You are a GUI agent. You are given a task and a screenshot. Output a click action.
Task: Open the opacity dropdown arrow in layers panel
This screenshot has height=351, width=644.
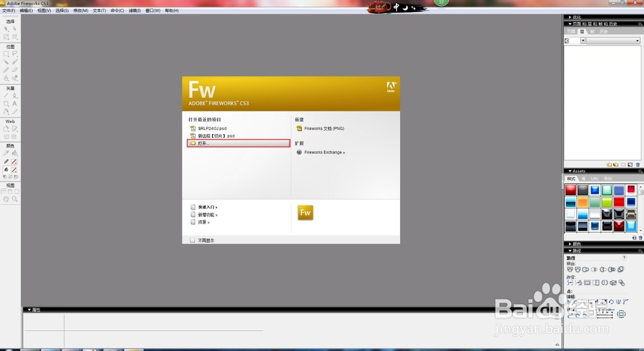(583, 41)
